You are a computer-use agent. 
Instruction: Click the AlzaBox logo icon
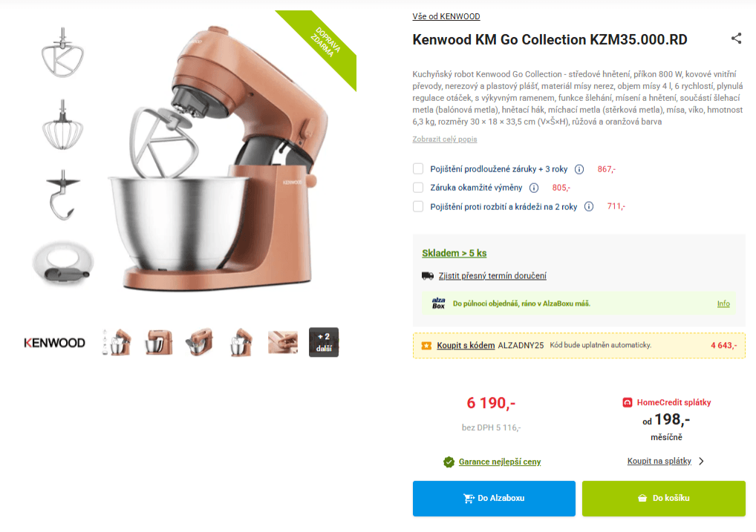coord(438,303)
